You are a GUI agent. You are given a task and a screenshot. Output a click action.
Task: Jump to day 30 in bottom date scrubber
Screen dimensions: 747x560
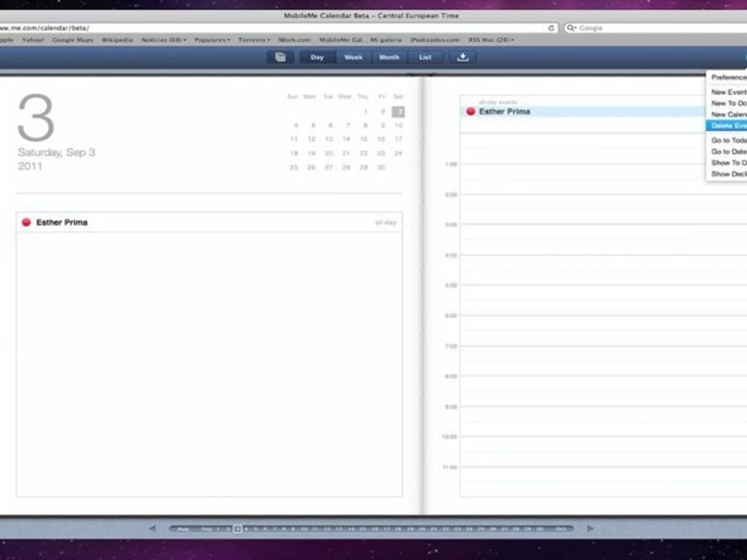[539, 529]
